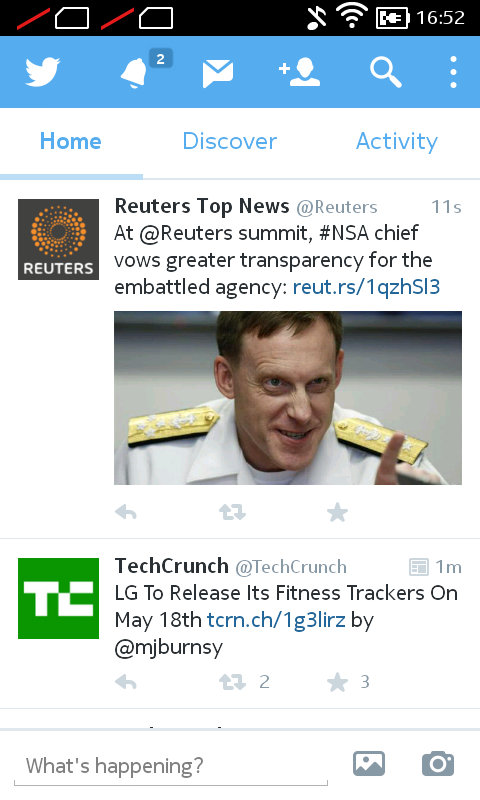Open the tcrn.ch/1g3lirz link
This screenshot has width=480, height=800.
tap(276, 620)
